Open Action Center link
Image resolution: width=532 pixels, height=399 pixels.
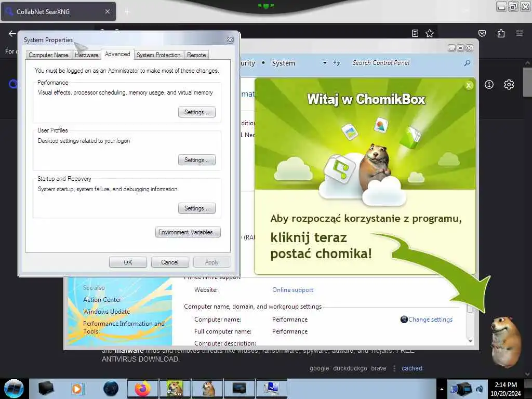[x=102, y=300]
